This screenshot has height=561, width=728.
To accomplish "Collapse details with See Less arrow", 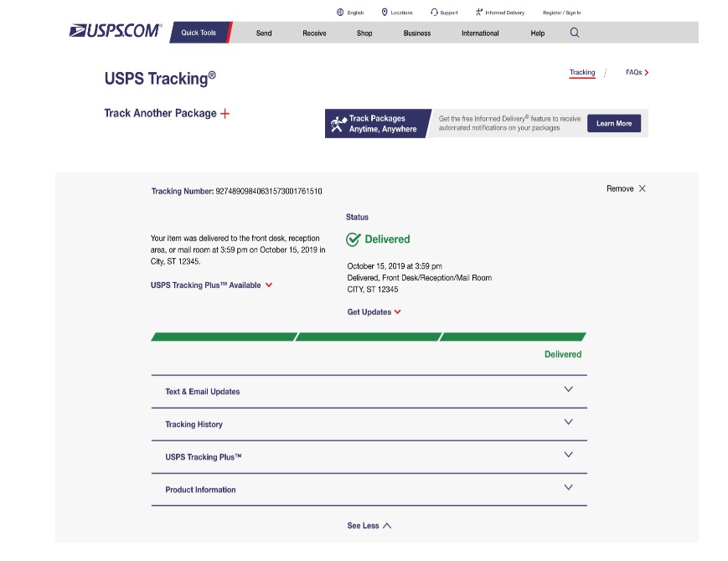I will point(387,526).
